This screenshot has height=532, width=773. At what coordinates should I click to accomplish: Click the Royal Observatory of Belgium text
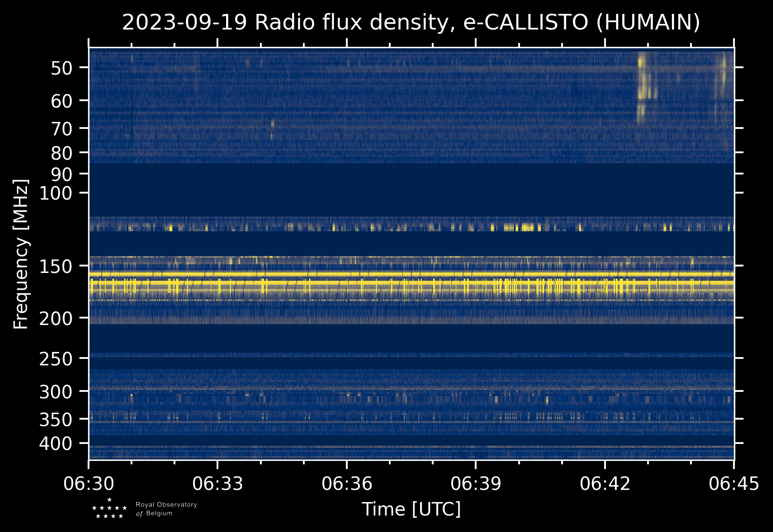click(x=166, y=509)
